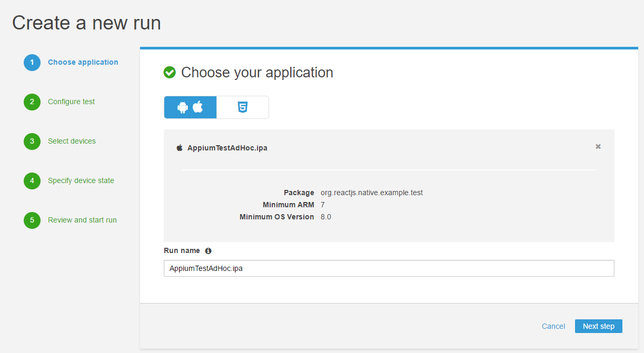Viewport: 644px width, 353px height.
Task: Jump to the Select devices step
Action: tap(72, 141)
